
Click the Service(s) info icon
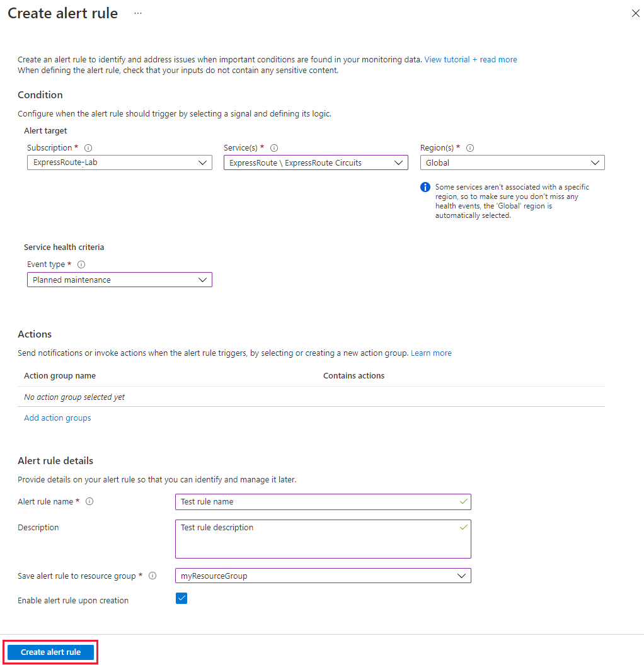coord(274,148)
